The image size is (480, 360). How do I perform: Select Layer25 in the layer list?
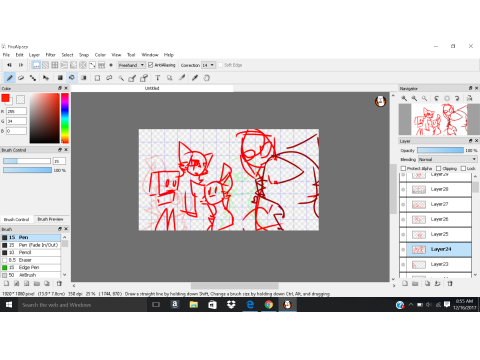(439, 234)
